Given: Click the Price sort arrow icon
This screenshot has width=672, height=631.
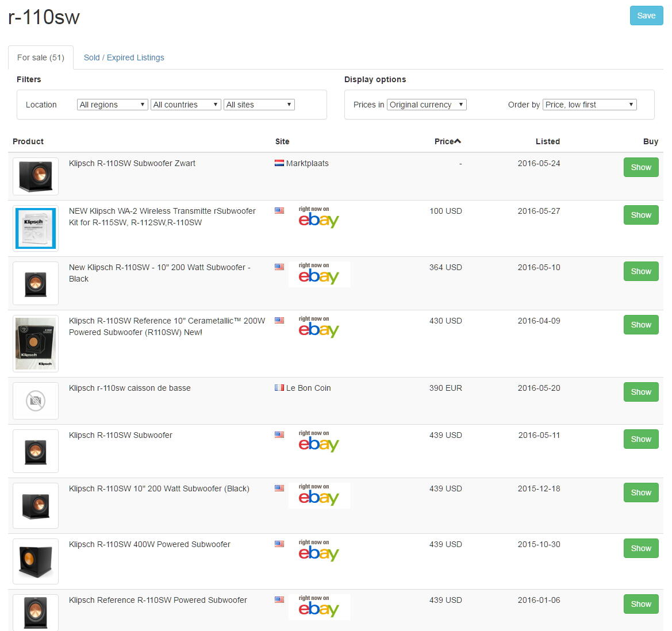Looking at the screenshot, I should pos(458,141).
